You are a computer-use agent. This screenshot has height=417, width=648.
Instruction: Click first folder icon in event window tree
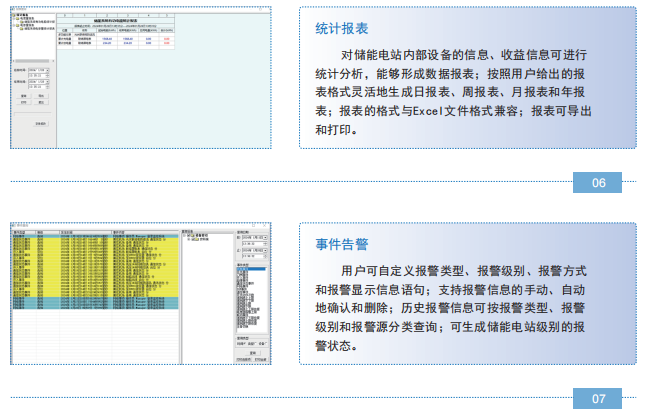(x=193, y=236)
